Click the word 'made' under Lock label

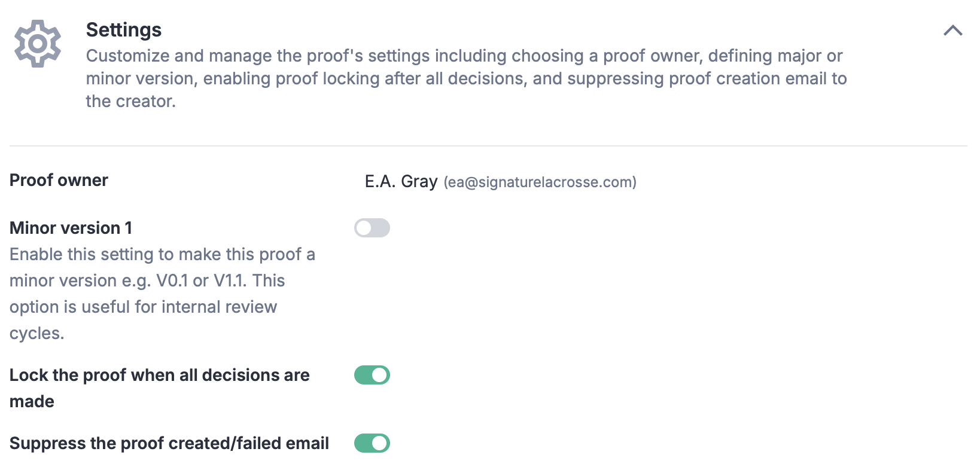32,401
